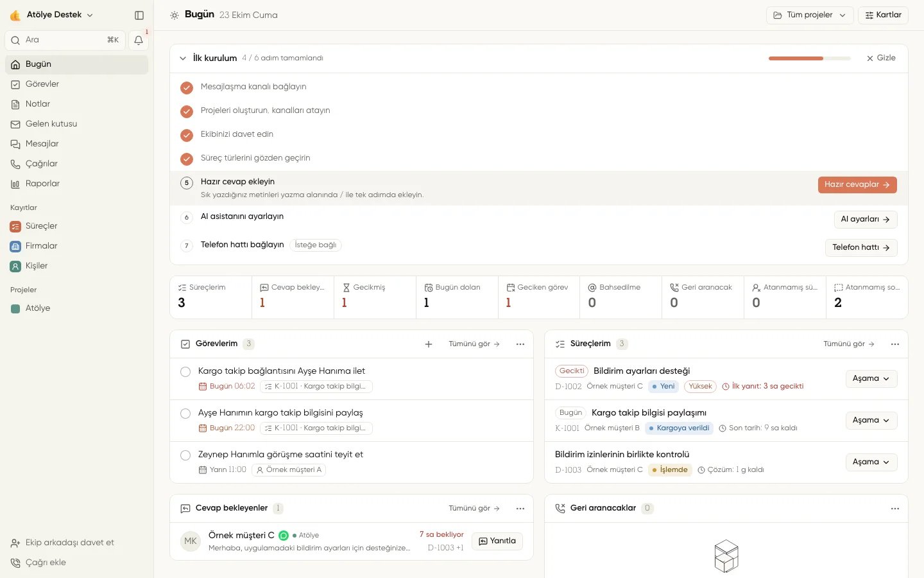The width and height of the screenshot is (924, 578).
Task: Collapse the İlk kurulum section
Action: pos(183,58)
